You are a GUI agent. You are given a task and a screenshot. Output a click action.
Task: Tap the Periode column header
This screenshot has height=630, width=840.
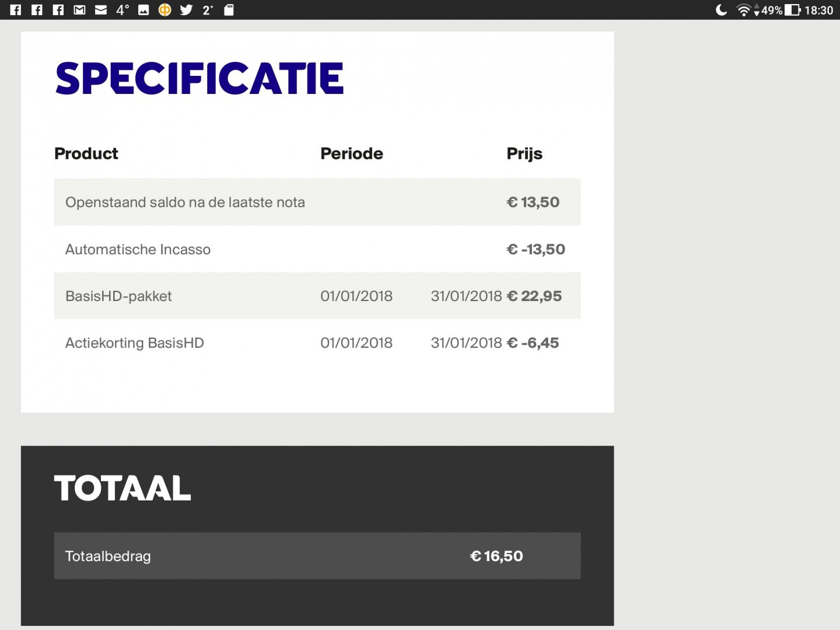[352, 153]
